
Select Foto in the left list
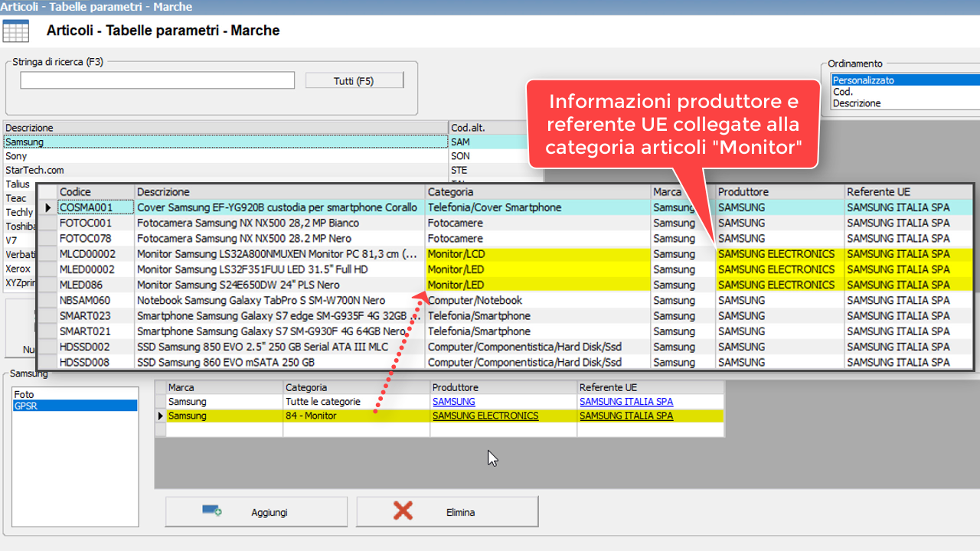pos(24,395)
